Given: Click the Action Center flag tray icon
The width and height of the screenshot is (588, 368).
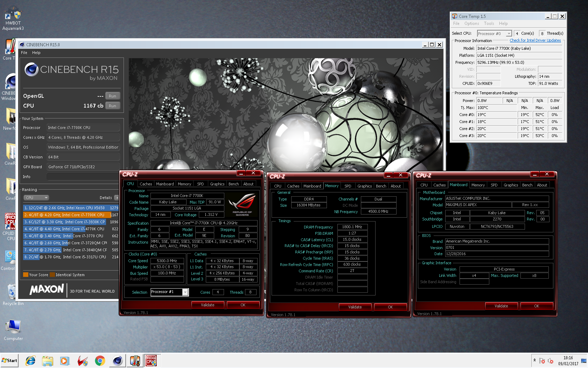Looking at the screenshot, I should pyautogui.click(x=542, y=361).
